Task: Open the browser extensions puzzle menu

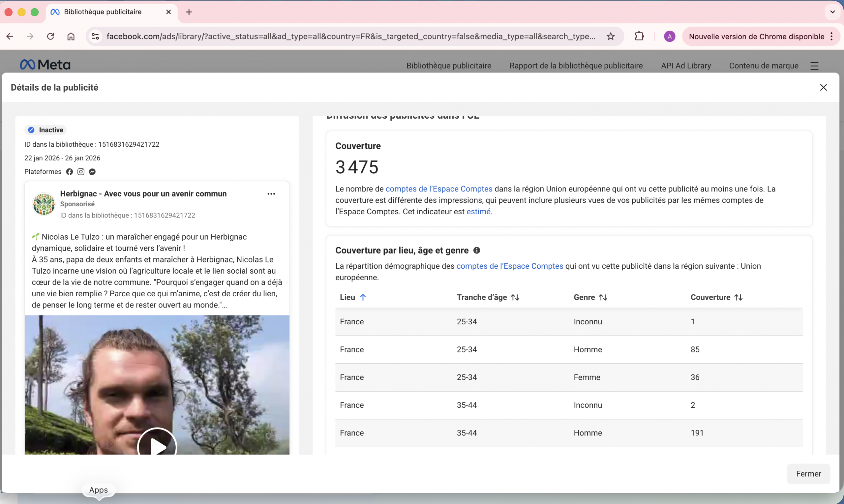Action: point(639,36)
